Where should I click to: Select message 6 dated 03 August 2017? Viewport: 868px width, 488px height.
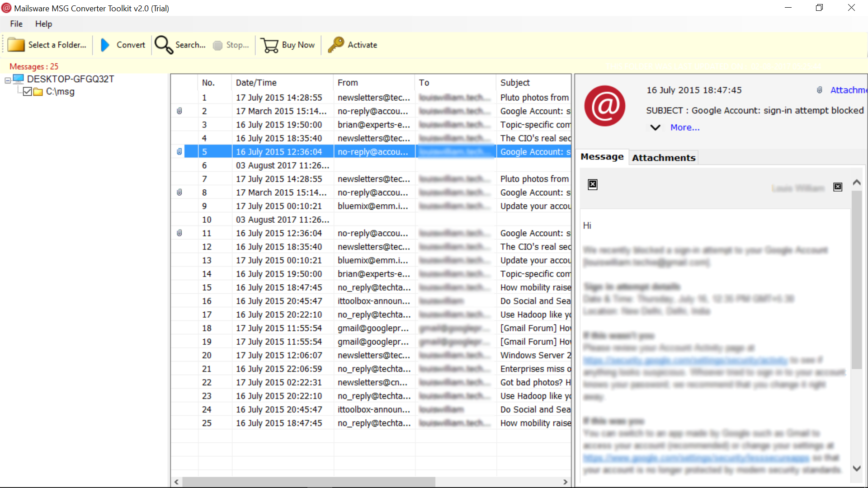coord(371,165)
